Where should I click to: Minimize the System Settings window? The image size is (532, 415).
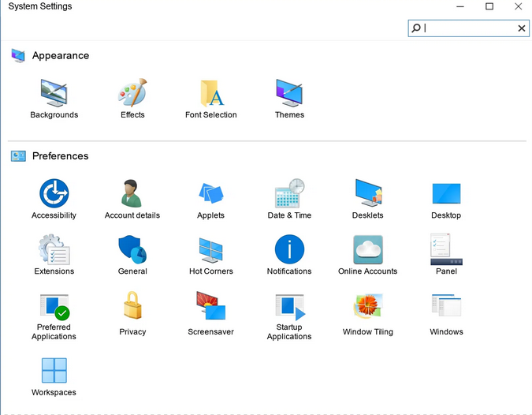(460, 6)
